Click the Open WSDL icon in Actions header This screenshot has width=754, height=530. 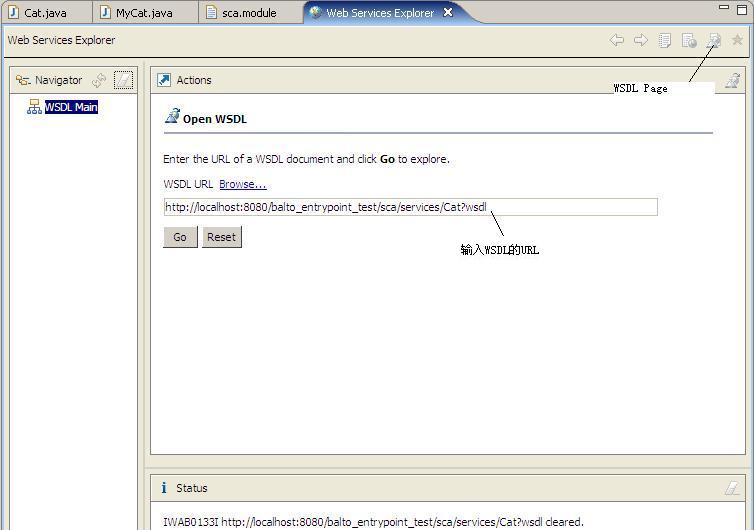(x=732, y=80)
